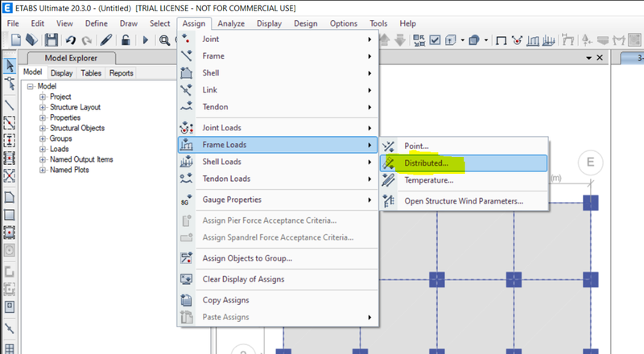Run analysis with the play arrow icon
Image resolution: width=644 pixels, height=354 pixels.
pyautogui.click(x=145, y=40)
